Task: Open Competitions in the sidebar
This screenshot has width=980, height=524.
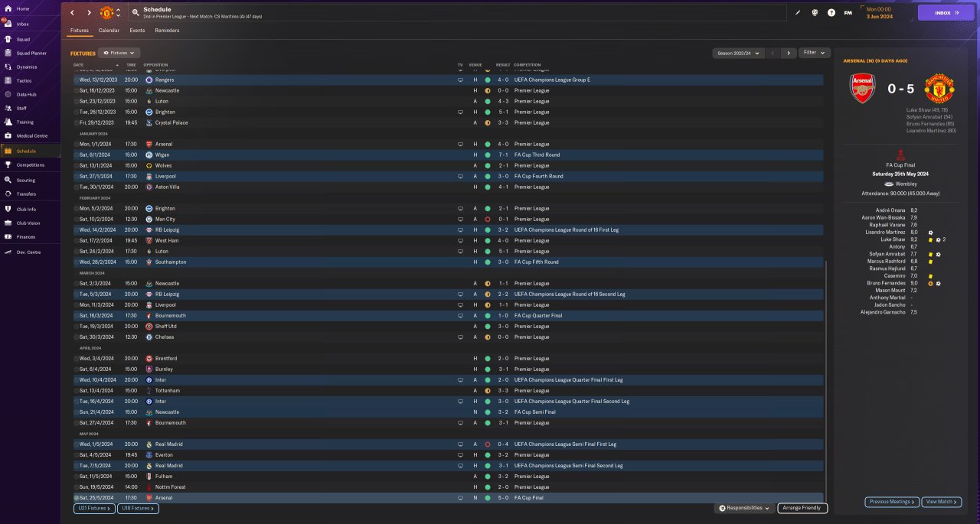Action: coord(28,164)
